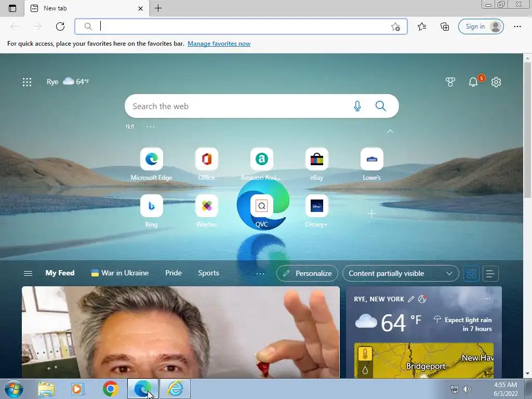
Task: Open the Favorites list icon
Action: pos(422,26)
